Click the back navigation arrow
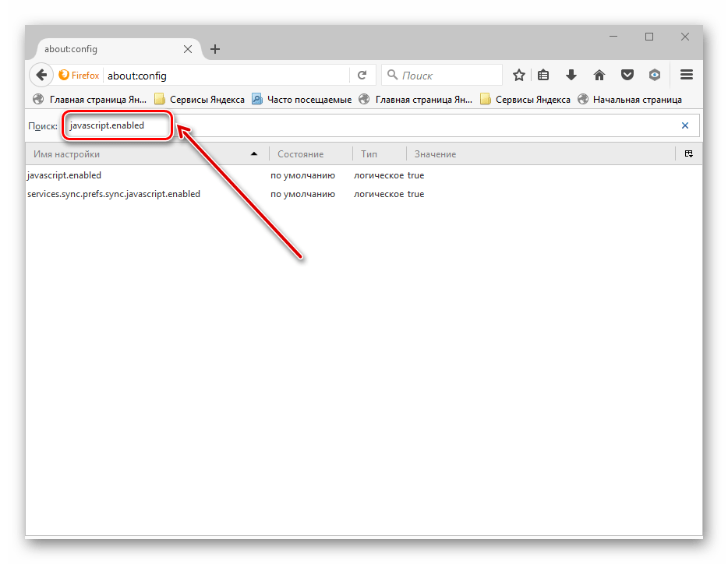The width and height of the screenshot is (728, 564). coord(41,76)
